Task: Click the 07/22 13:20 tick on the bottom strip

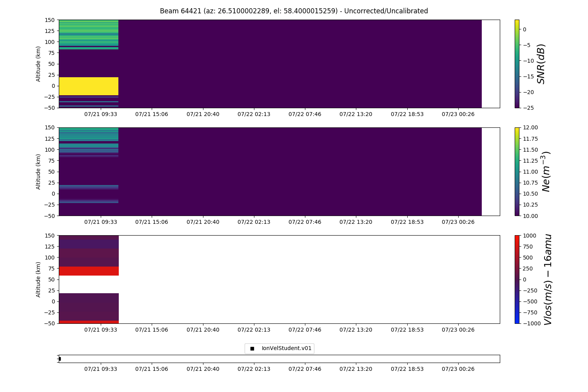Action: pos(356,369)
